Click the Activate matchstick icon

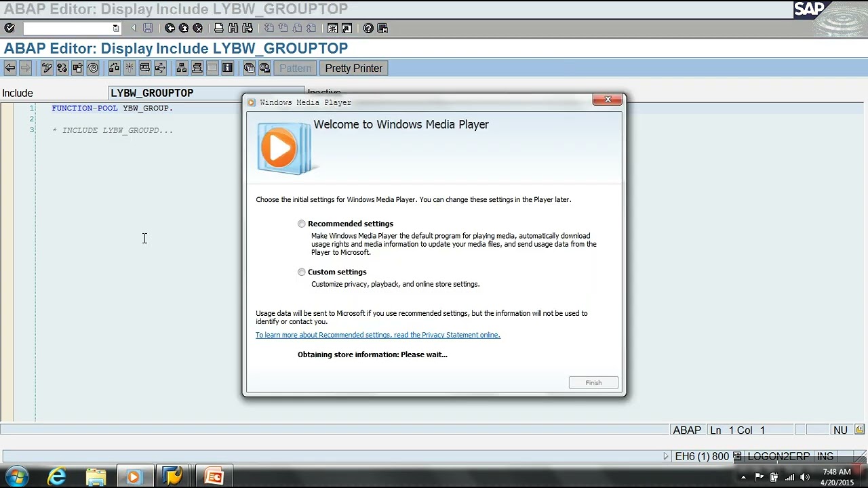point(129,68)
